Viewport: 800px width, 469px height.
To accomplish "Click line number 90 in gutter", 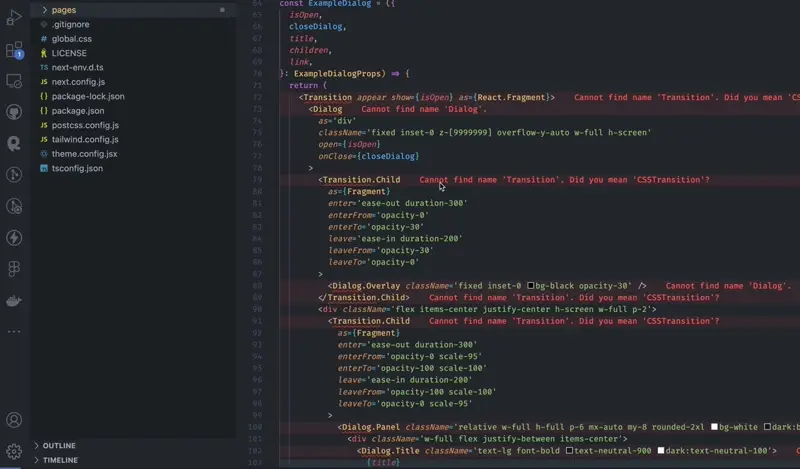I will pyautogui.click(x=257, y=309).
